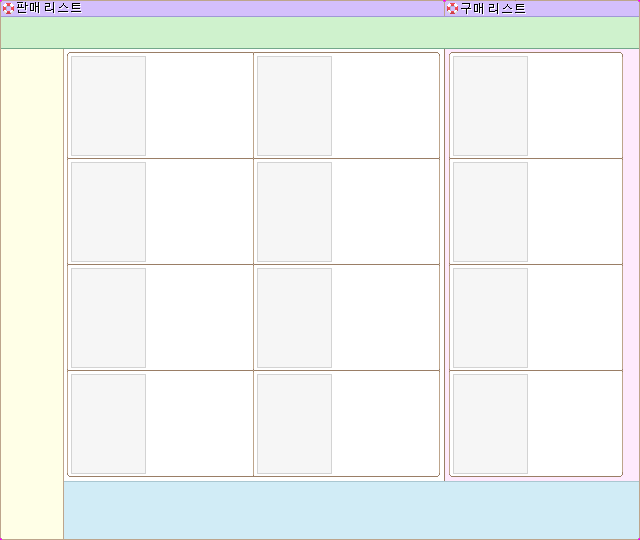Click the last thumbnail in 구매 리스트
Viewport: 640px width, 540px height.
[x=490, y=424]
